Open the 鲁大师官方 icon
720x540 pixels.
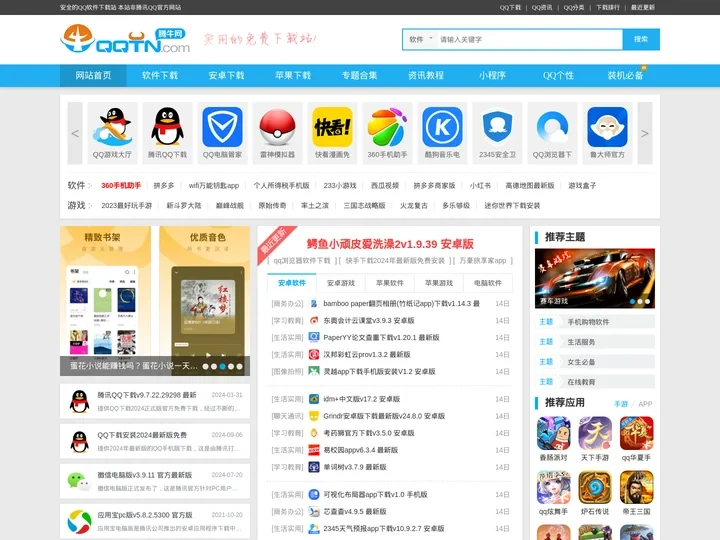(608, 127)
